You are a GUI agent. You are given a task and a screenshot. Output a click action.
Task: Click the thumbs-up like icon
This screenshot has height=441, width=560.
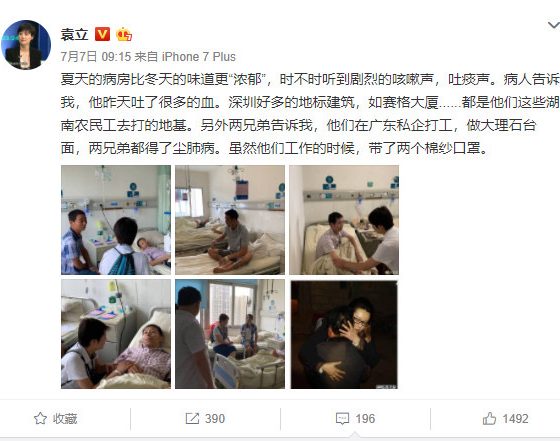(489, 418)
